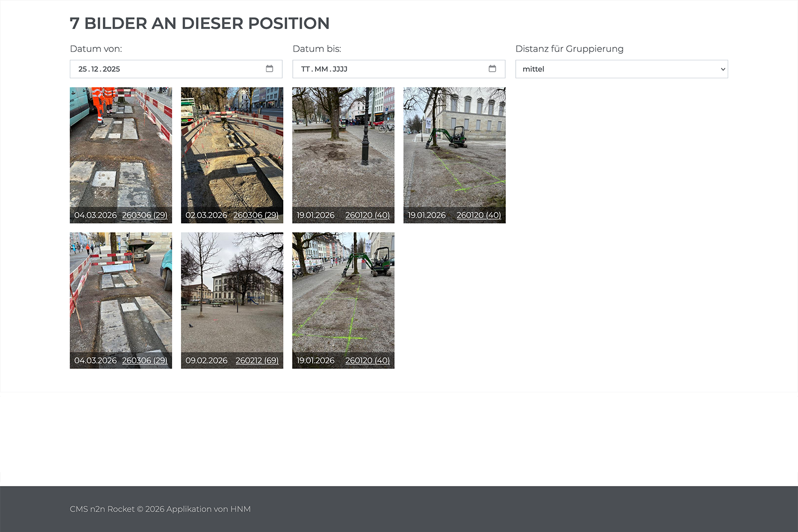Click the day value 25 in Datum von
This screenshot has height=532, width=798.
pos(83,69)
